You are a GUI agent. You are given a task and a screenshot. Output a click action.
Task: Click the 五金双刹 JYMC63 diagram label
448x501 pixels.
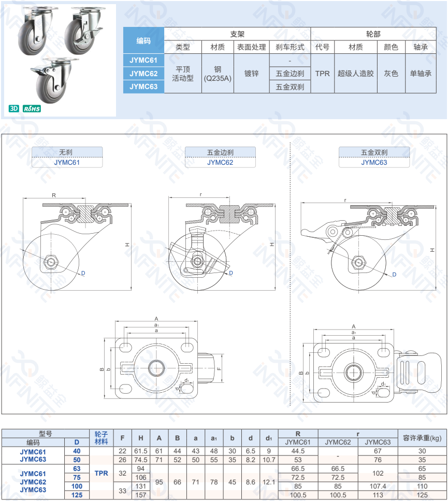(374, 157)
